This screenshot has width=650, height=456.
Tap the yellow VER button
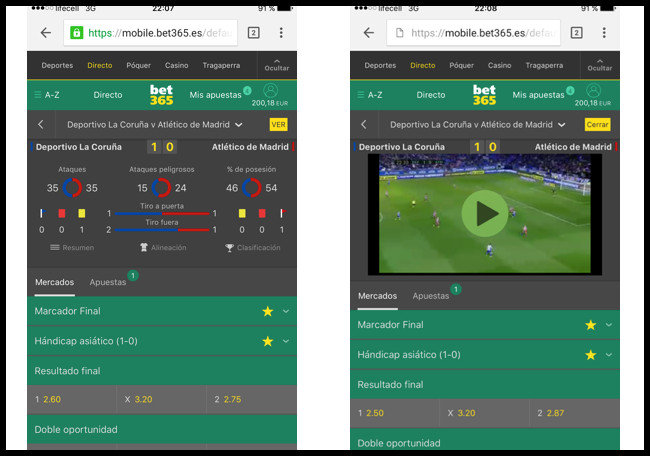pos(278,124)
